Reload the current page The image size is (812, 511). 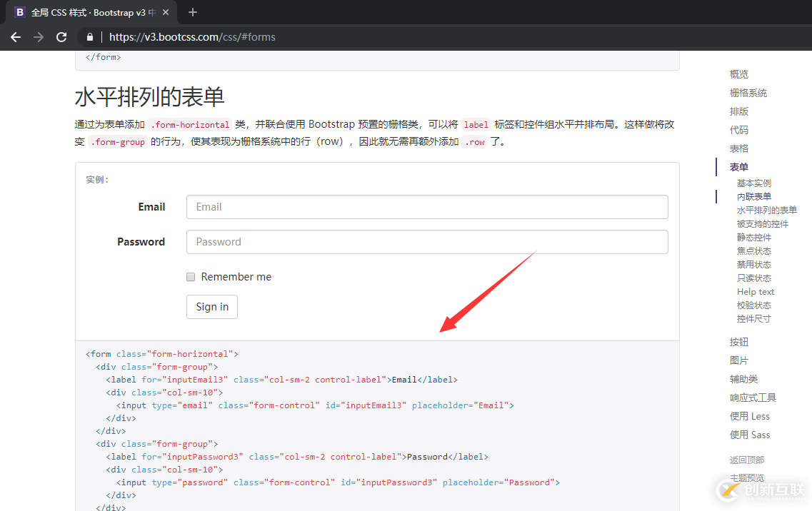[61, 37]
